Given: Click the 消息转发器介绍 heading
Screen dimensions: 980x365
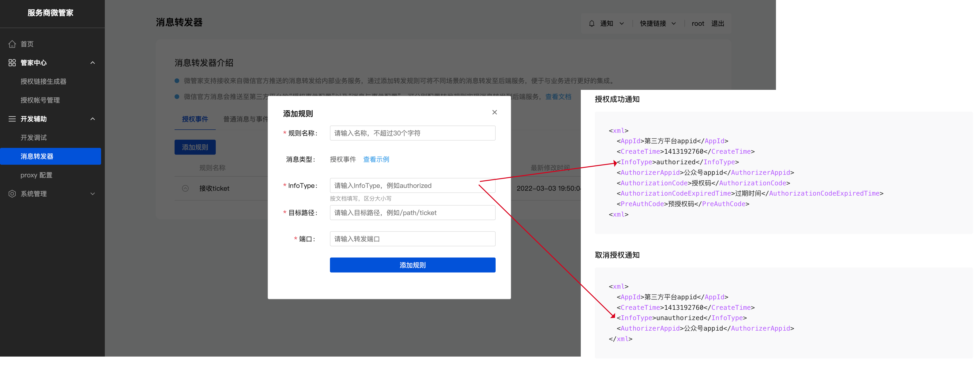Looking at the screenshot, I should [204, 63].
